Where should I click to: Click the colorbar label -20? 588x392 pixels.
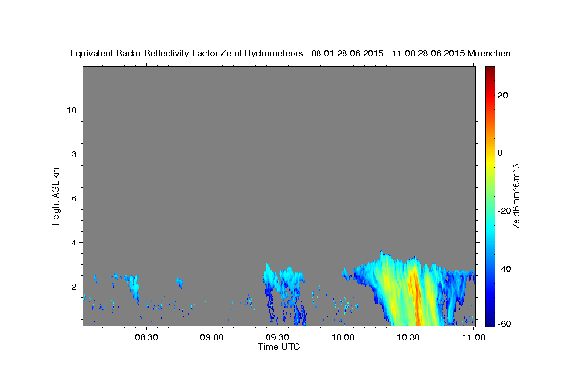click(x=504, y=211)
